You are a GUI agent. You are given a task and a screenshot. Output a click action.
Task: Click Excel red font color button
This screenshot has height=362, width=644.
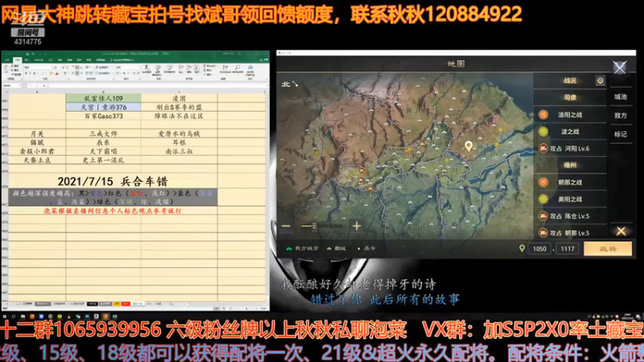click(56, 73)
